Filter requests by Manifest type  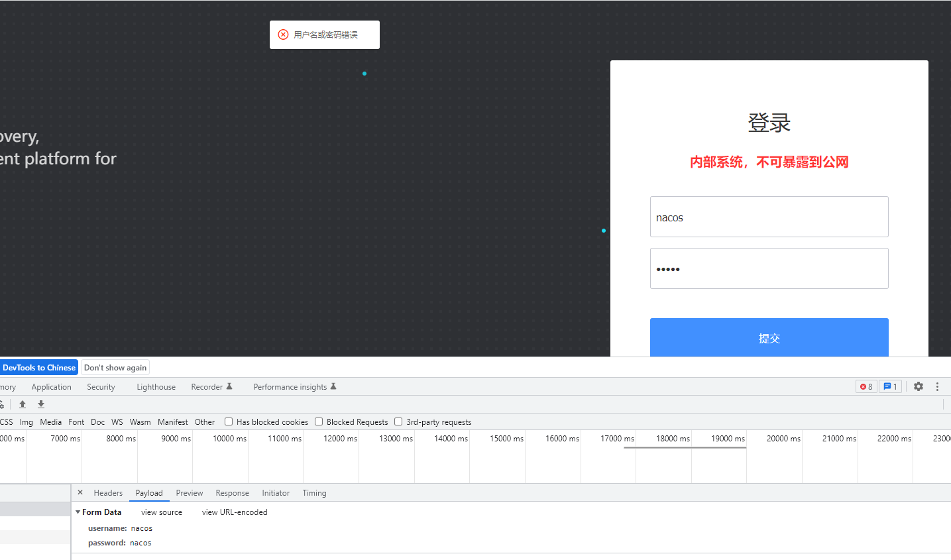pos(172,422)
